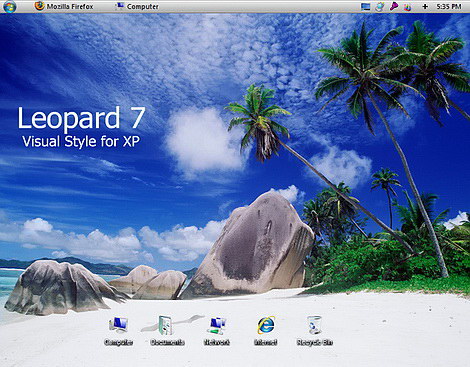Expand hidden tray icons with plus sign

425,6
